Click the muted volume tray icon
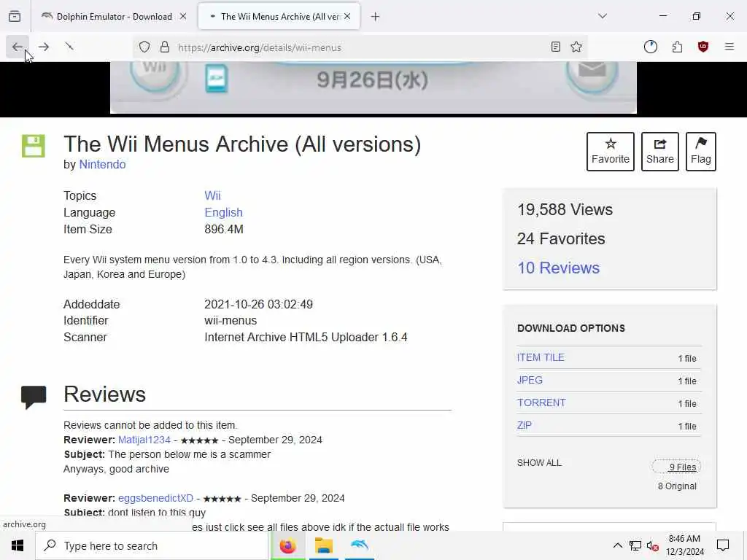The width and height of the screenshot is (747, 560). pos(653,545)
